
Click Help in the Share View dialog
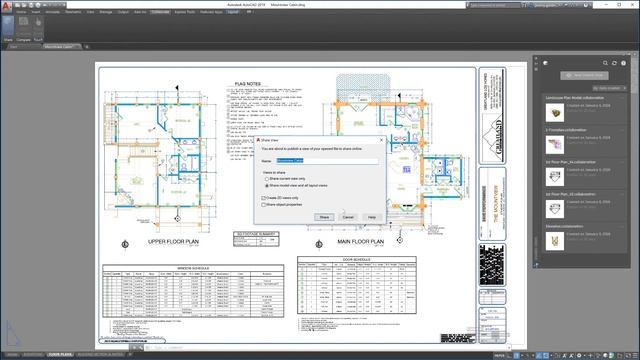[x=372, y=217]
